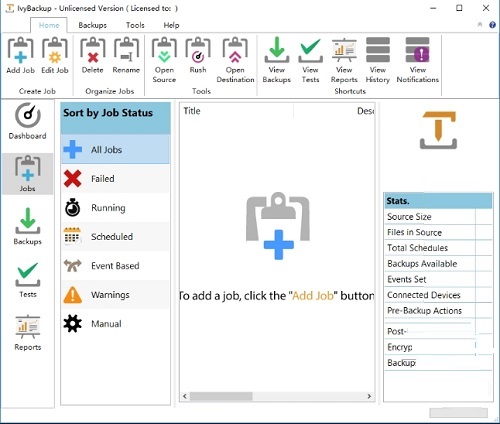Select the Source Size stats row
This screenshot has width=500, height=424.
point(438,217)
